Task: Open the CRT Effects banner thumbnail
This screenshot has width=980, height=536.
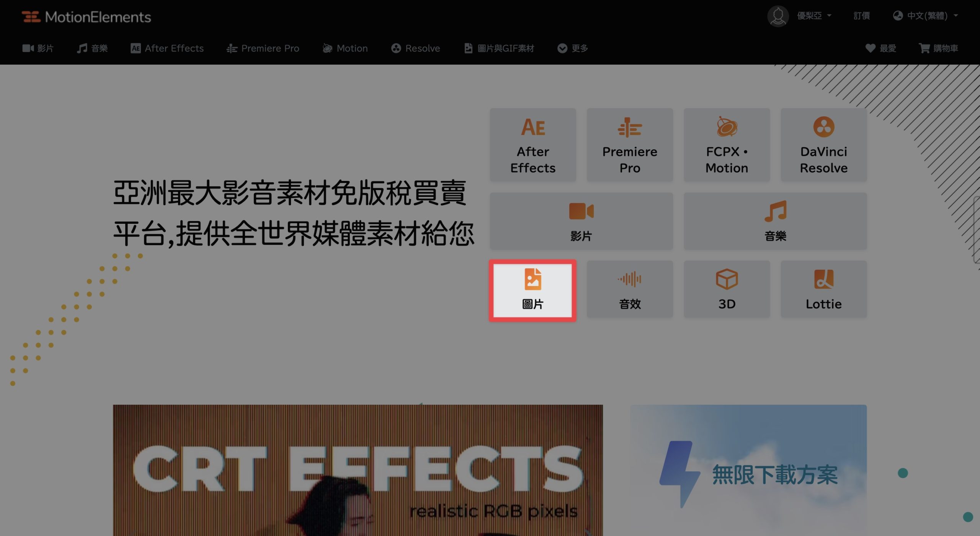Action: click(x=358, y=470)
